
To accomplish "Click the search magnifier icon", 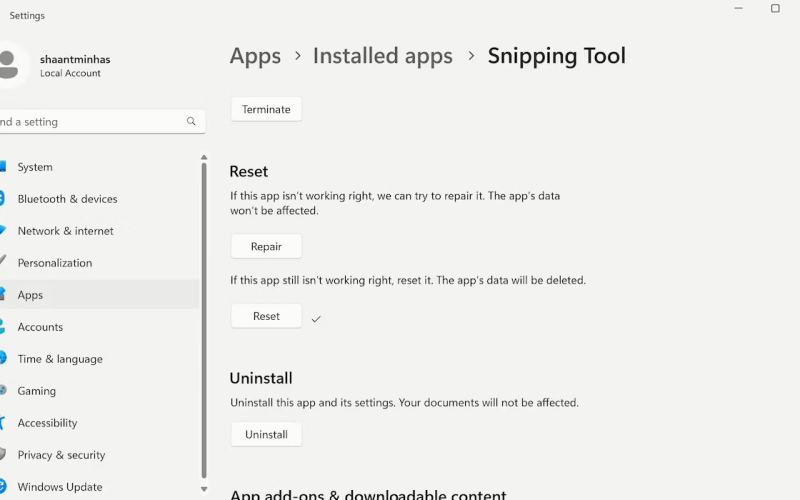I will (191, 121).
